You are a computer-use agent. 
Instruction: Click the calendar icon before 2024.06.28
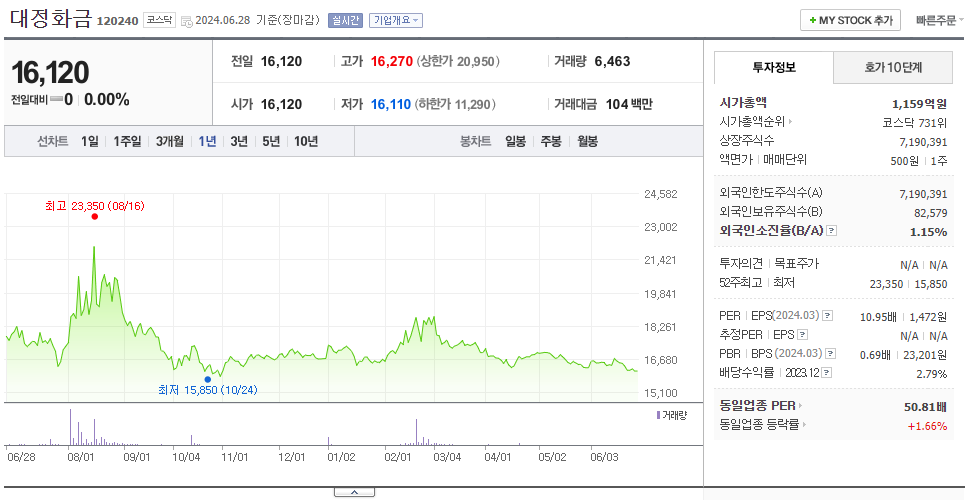pyautogui.click(x=187, y=20)
